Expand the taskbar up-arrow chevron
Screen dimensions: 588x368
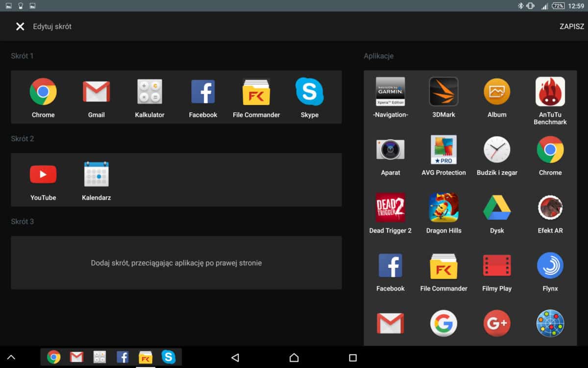[11, 358]
